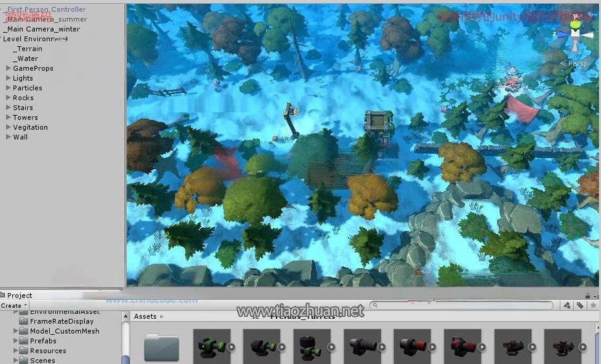Select the wooden tower in scene view
Viewport: 601px width, 364px height.
point(378,126)
